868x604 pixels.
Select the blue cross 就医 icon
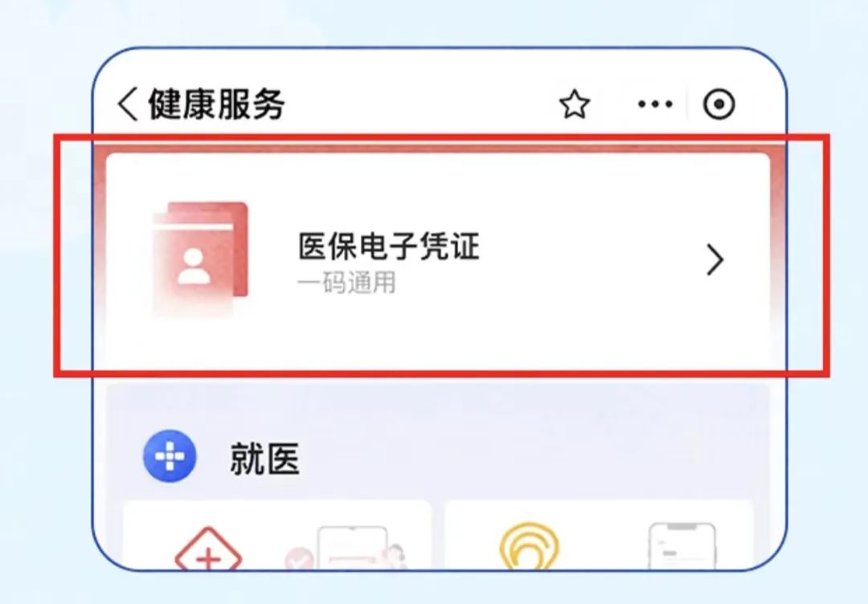pyautogui.click(x=170, y=456)
